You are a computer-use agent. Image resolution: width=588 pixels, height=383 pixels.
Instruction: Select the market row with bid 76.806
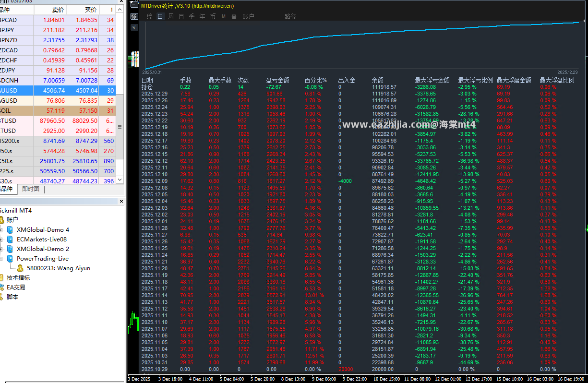(x=58, y=100)
